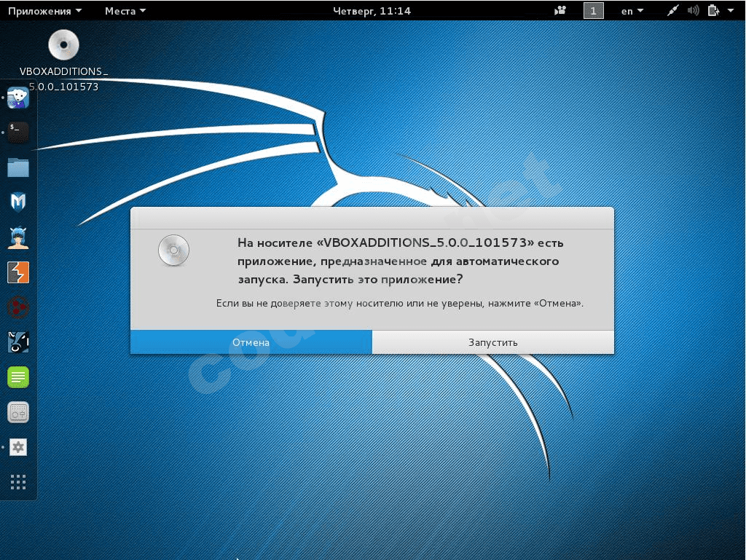Launch Armitage from the dock
746x560 pixels.
[x=18, y=237]
